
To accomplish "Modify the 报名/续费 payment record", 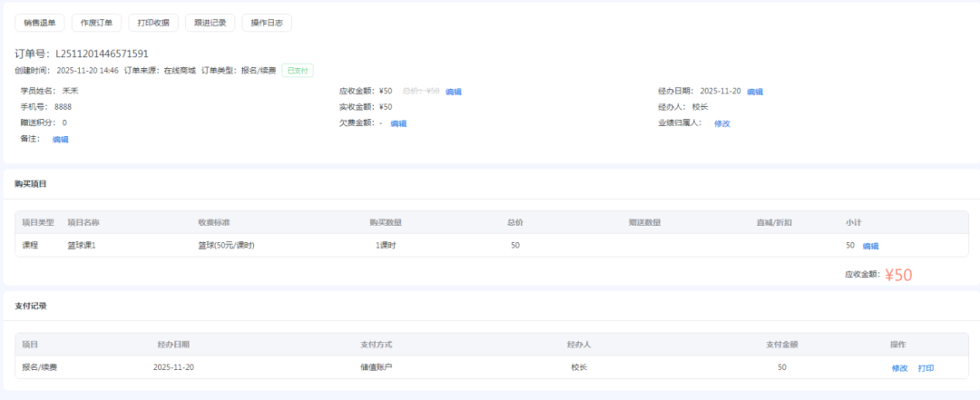I will (899, 368).
